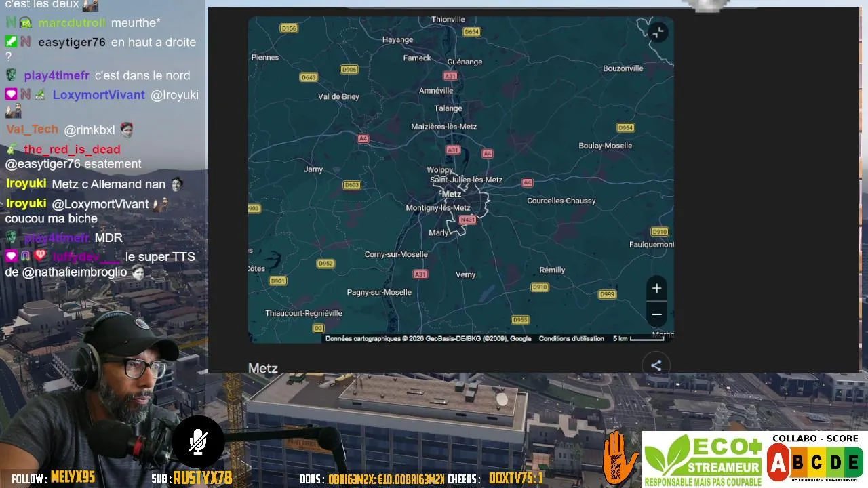The height and width of the screenshot is (488, 868).
Task: Open marcdutroll's chat profile
Action: pyautogui.click(x=72, y=23)
